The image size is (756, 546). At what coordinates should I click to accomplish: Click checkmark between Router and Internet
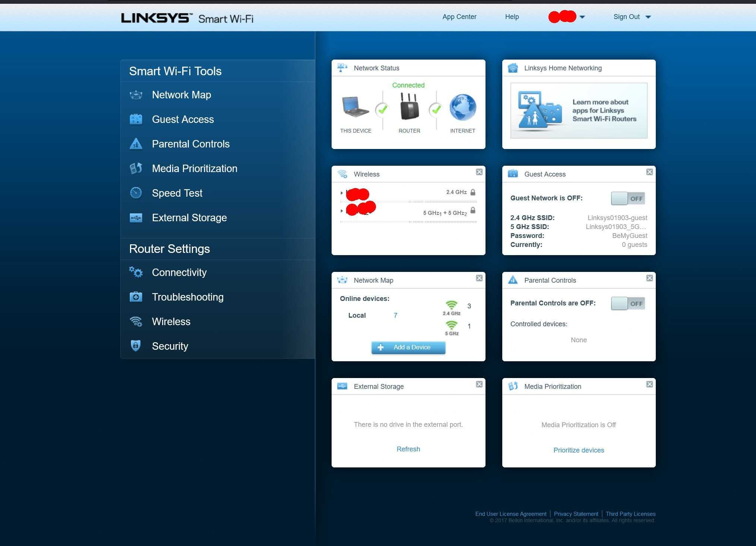(436, 109)
